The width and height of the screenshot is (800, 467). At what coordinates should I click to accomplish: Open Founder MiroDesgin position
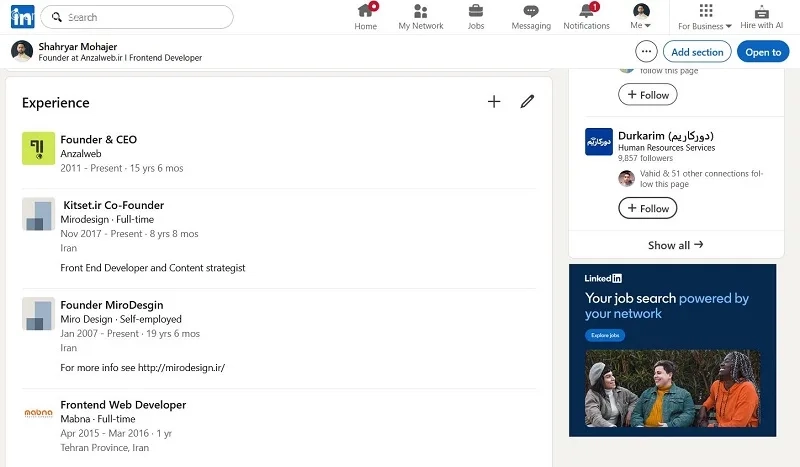(112, 305)
